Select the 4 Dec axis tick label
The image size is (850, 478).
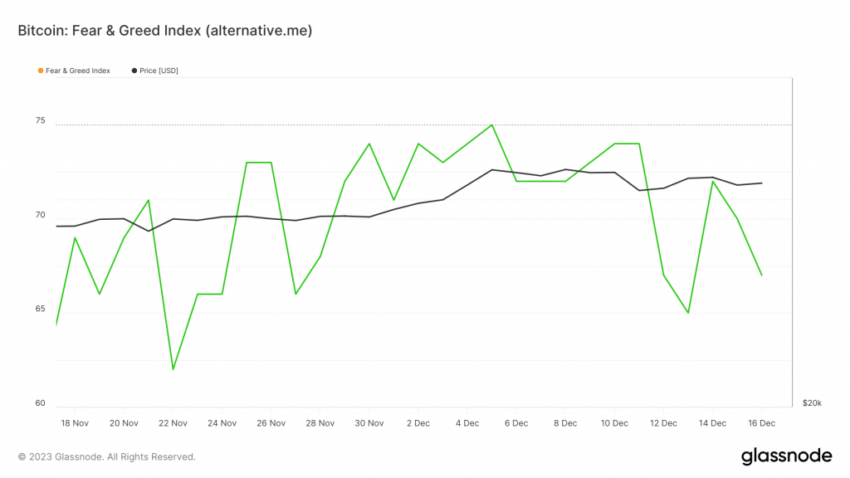point(467,423)
